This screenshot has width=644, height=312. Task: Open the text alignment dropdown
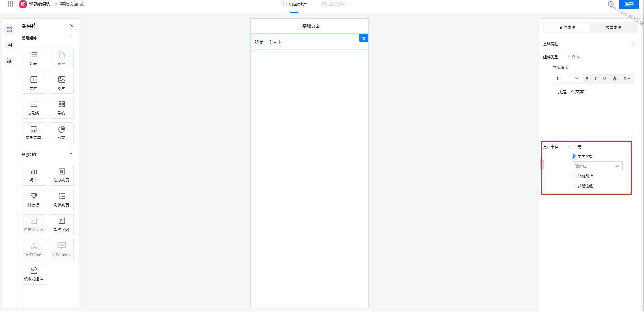(627, 79)
